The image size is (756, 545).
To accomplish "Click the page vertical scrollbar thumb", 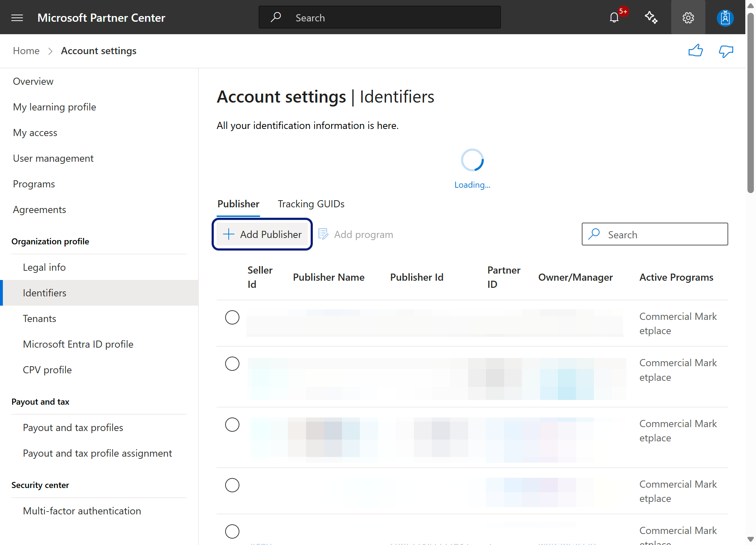I will tap(751, 103).
